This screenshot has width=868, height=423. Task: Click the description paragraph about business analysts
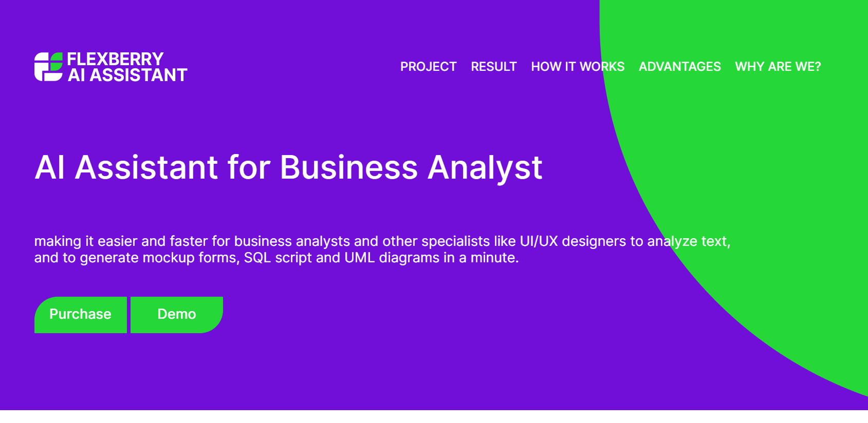360,249
